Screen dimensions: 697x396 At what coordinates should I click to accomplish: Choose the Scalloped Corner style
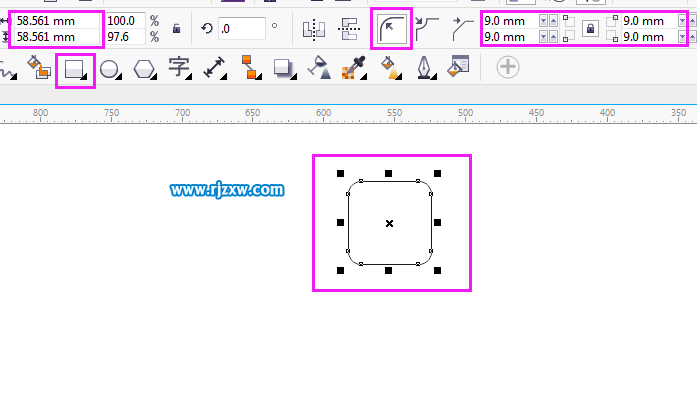(426, 28)
